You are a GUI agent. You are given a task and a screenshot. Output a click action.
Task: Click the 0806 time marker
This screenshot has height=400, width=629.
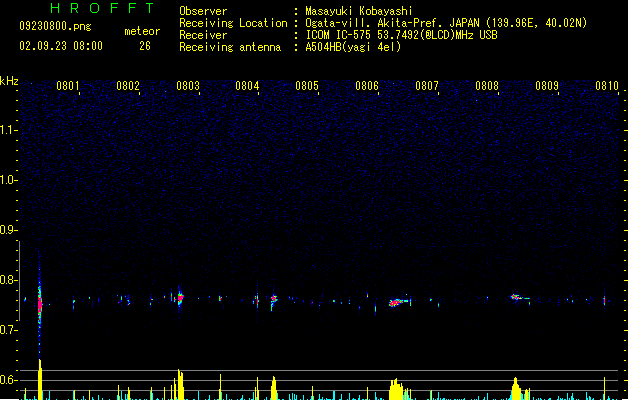tap(367, 86)
